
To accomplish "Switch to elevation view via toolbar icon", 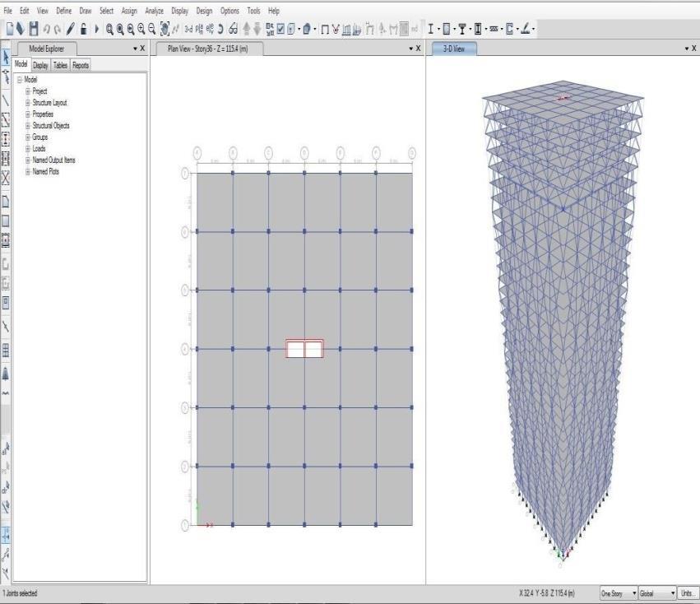I will 210,29.
